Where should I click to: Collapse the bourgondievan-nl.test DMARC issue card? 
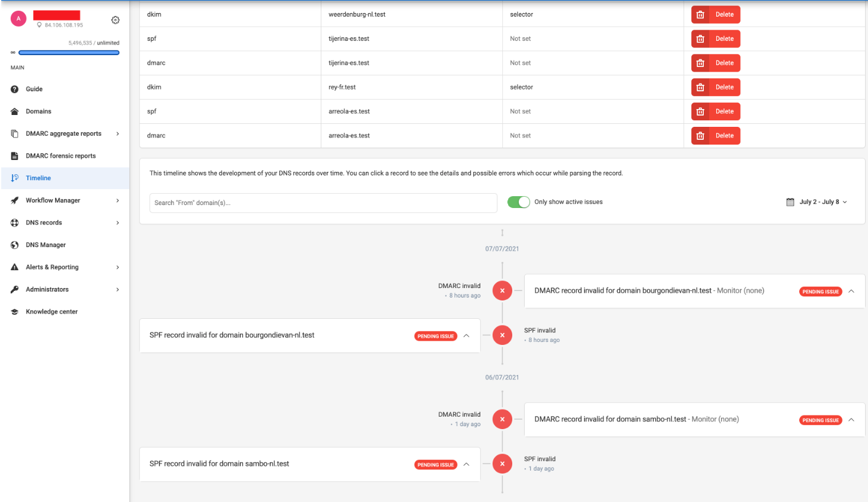click(851, 291)
